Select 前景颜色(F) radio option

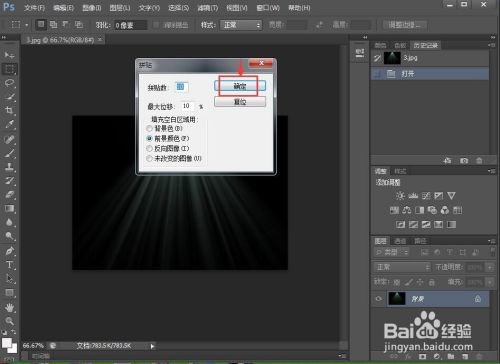click(x=149, y=138)
